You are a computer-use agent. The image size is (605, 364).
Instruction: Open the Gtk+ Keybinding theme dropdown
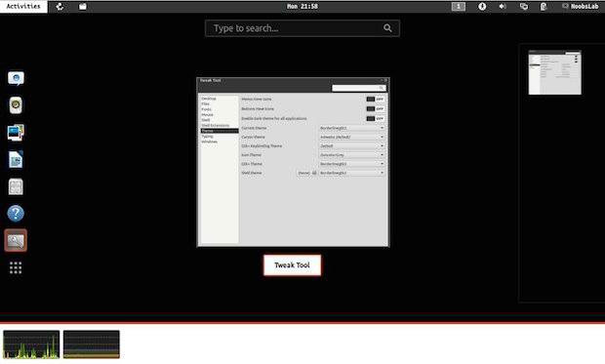351,146
